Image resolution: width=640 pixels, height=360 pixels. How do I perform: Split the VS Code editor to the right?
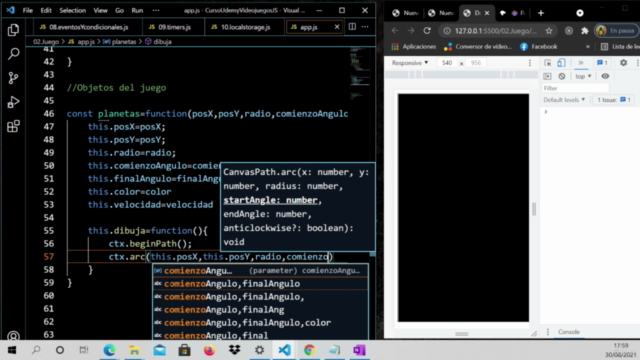click(352, 27)
